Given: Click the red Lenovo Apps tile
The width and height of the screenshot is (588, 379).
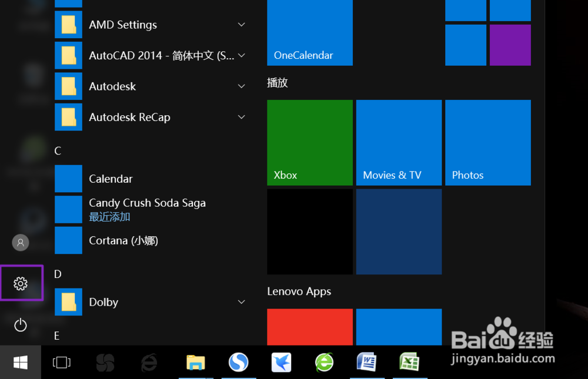Looking at the screenshot, I should tap(310, 327).
